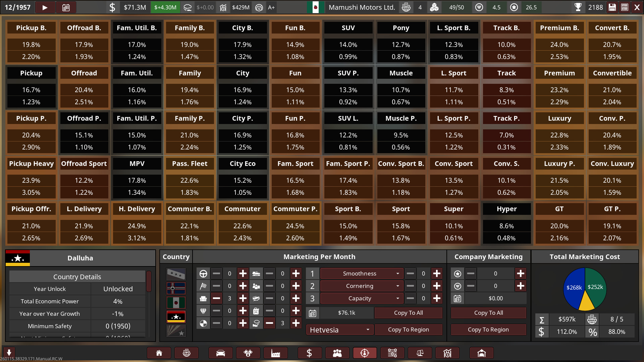Open the sliders settings tab in bottom bar

[392, 353]
